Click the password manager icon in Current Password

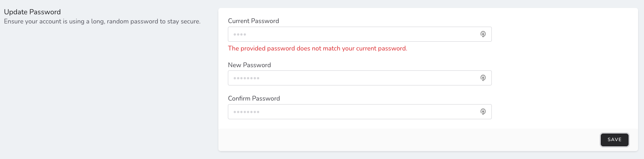(x=483, y=34)
